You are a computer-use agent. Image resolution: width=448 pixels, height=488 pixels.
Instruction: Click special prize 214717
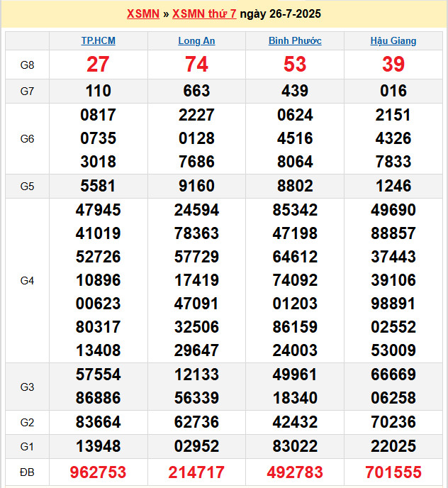pos(196,472)
